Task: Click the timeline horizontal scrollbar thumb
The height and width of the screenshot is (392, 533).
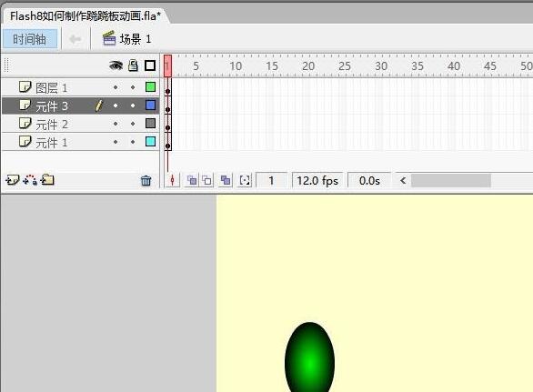Action: tap(451, 180)
